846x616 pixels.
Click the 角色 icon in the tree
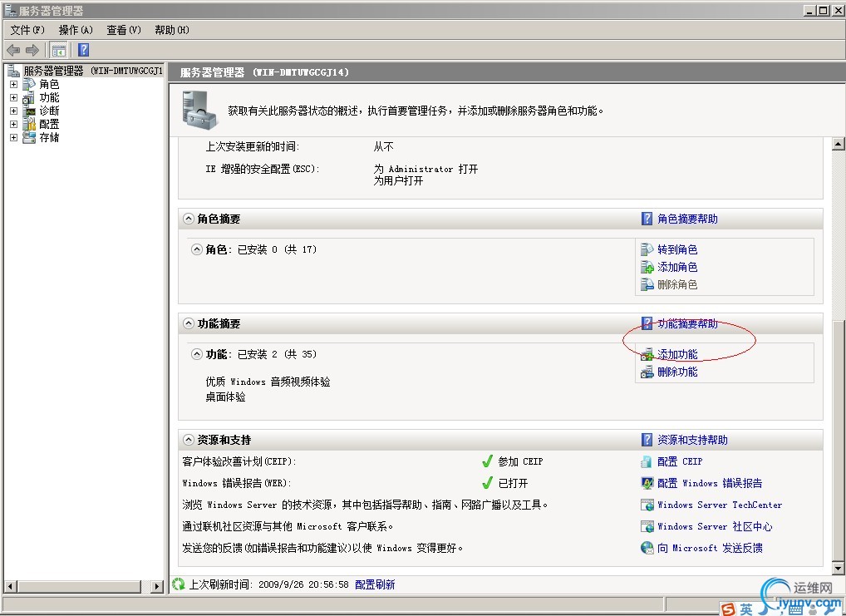point(29,84)
